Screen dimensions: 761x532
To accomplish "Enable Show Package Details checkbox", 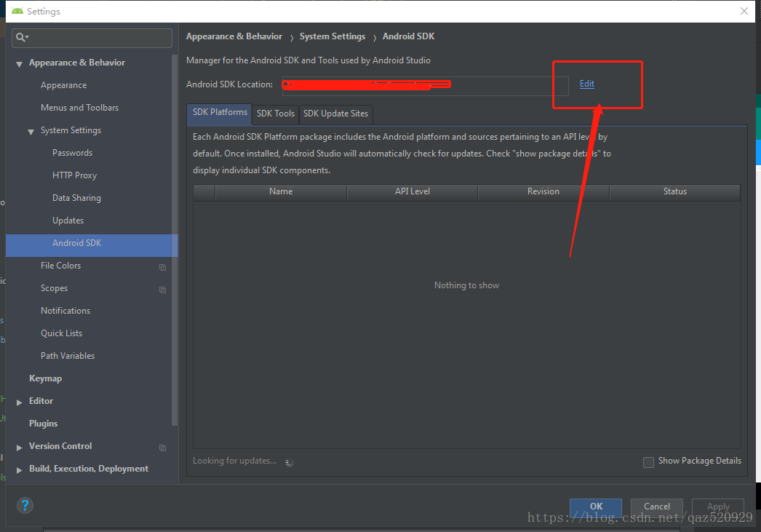I will point(648,462).
